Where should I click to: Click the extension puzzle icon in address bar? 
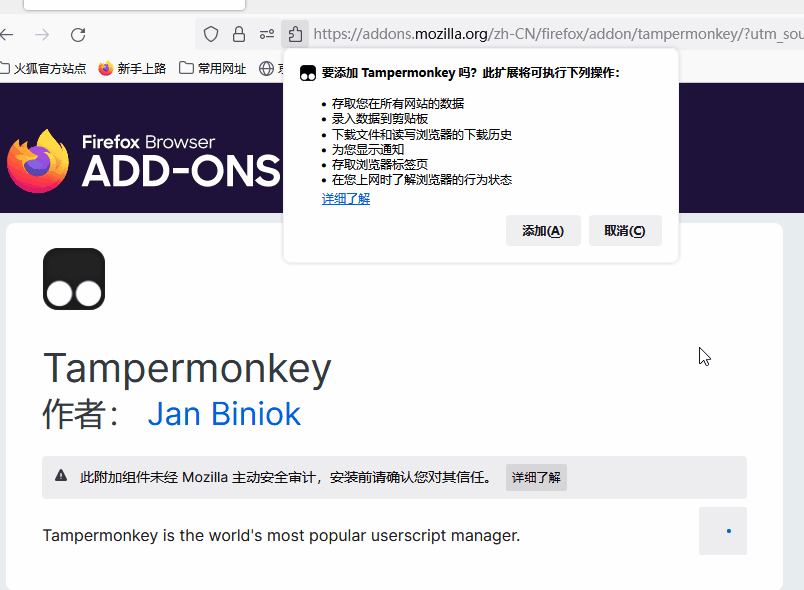pos(295,34)
